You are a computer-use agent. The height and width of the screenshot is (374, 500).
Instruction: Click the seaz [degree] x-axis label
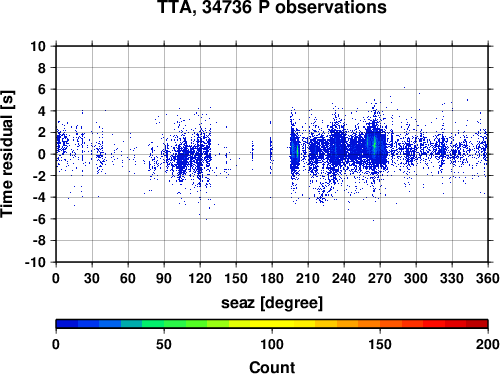pos(272,303)
